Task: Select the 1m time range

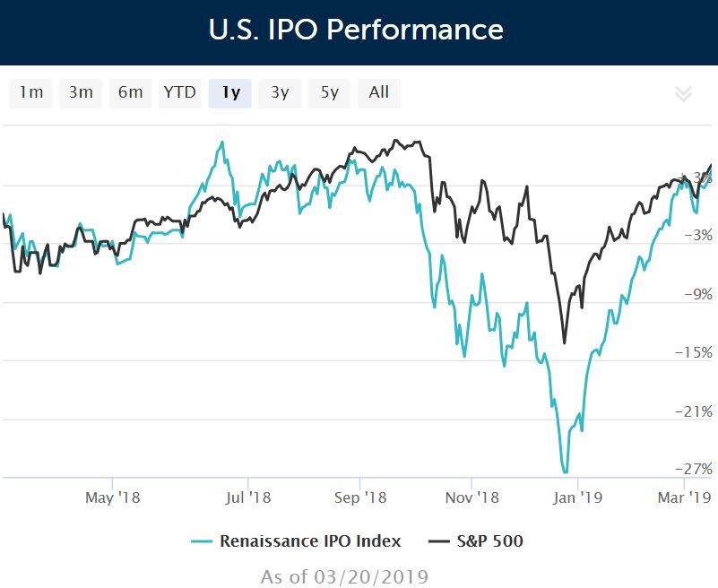Action: click(x=31, y=92)
